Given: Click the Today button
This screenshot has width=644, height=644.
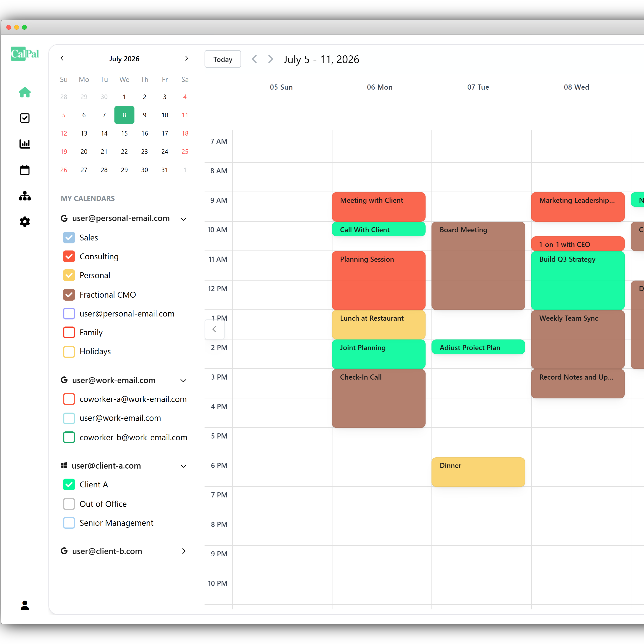Looking at the screenshot, I should pos(223,59).
